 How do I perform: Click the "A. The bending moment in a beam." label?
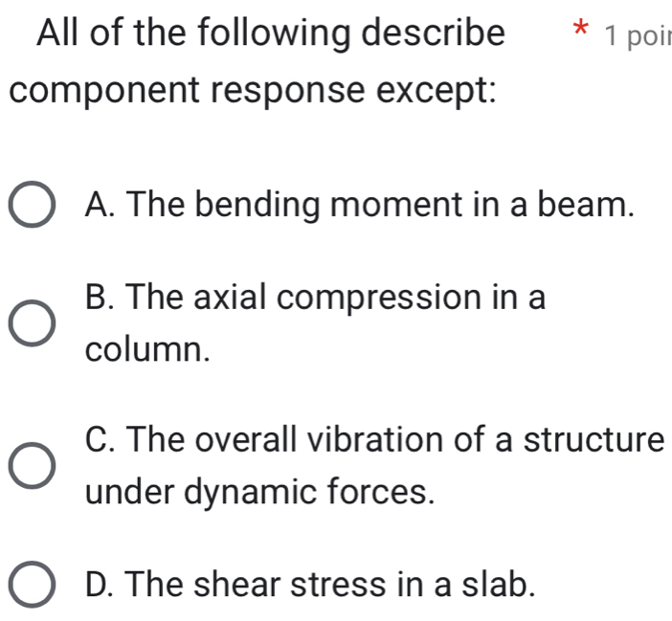(x=360, y=205)
